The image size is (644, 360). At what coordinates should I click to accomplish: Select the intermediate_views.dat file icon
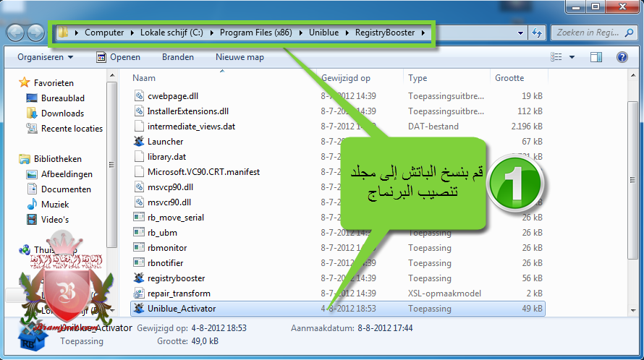pos(139,127)
